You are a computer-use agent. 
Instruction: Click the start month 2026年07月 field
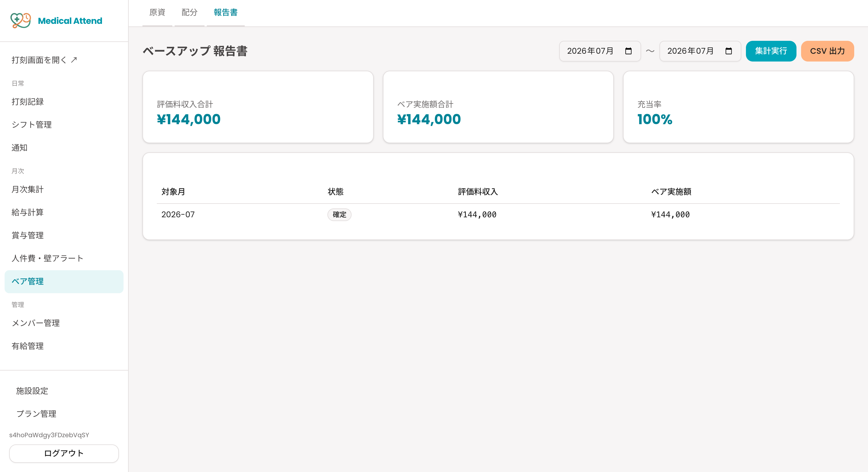[x=600, y=51]
